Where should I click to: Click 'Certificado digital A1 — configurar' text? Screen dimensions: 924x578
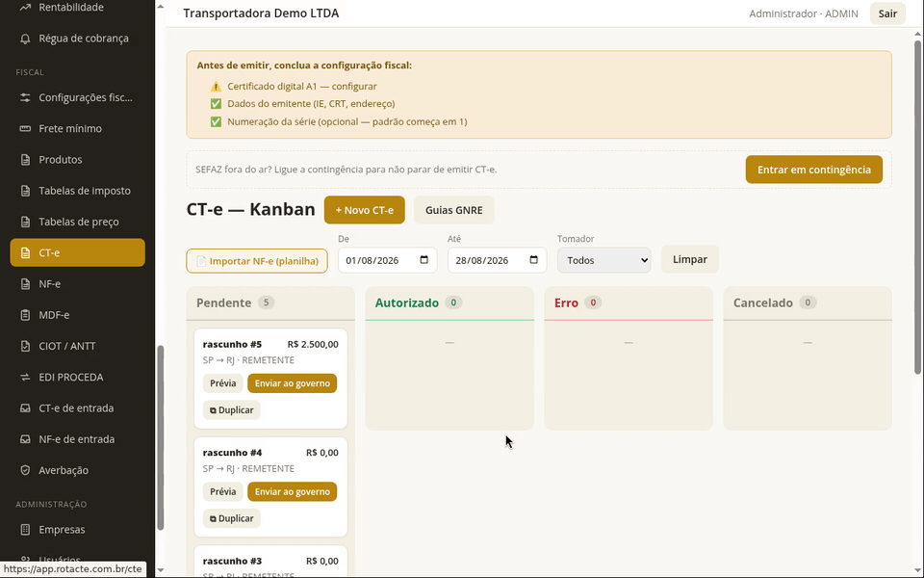pos(301,86)
